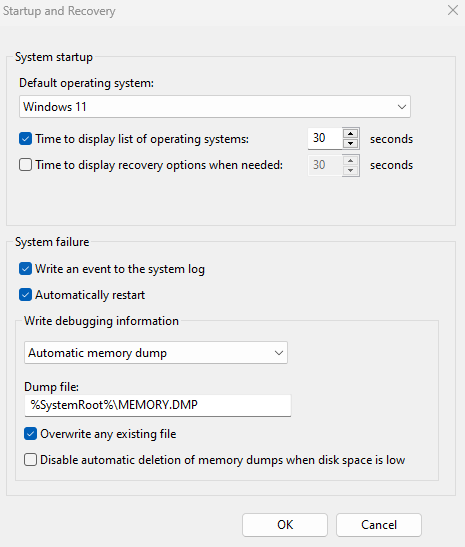Screen dimensions: 465x547
Task: Close the Startup and Recovery dialog
Action: [x=453, y=10]
